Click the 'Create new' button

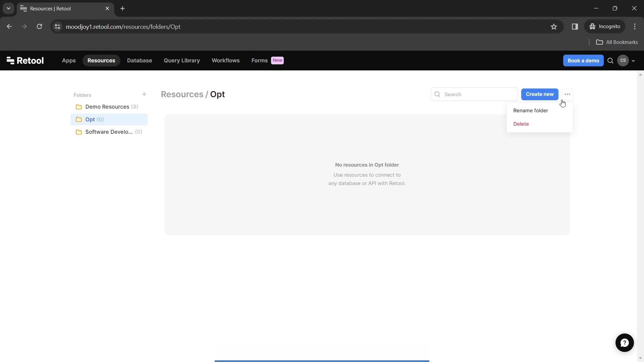540,94
